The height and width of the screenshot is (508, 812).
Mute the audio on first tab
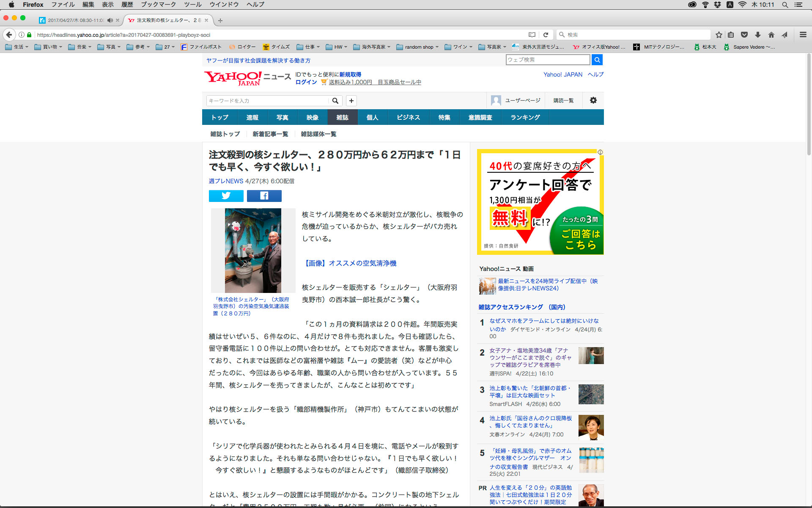(x=110, y=20)
